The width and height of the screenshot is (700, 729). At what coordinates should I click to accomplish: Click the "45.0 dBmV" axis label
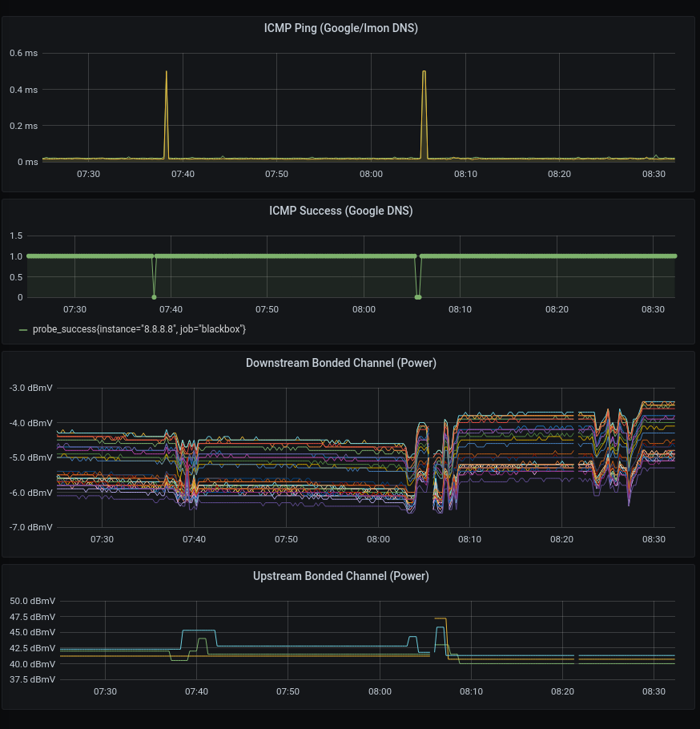tap(33, 632)
